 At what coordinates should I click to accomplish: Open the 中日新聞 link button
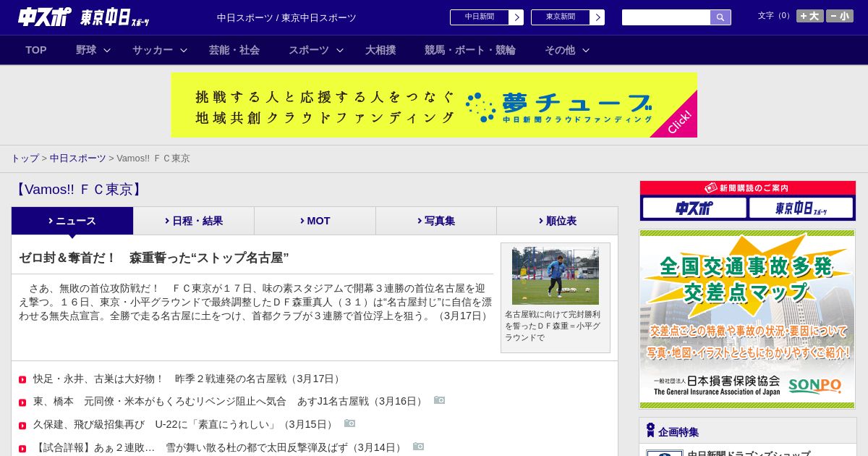pyautogui.click(x=480, y=17)
